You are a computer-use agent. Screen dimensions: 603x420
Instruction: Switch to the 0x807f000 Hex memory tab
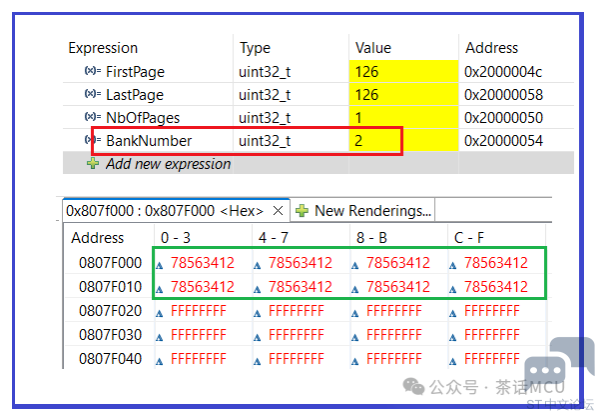pyautogui.click(x=165, y=211)
